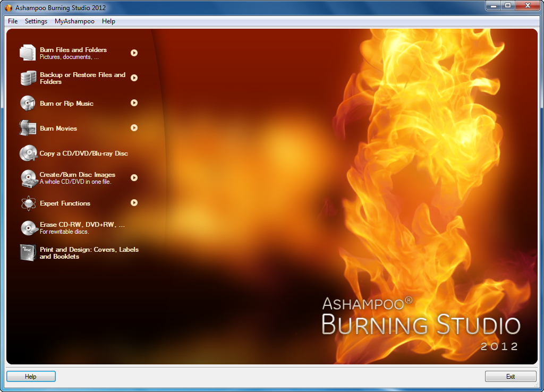The width and height of the screenshot is (544, 392).
Task: Click the Exit button
Action: pyautogui.click(x=511, y=376)
